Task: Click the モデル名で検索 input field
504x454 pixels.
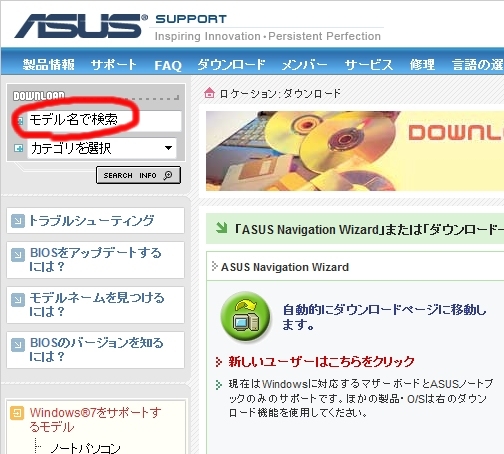Action: coord(104,120)
